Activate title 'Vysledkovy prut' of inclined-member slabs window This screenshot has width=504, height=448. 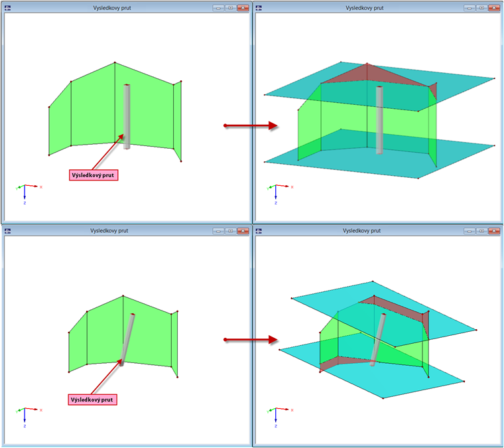coord(361,230)
